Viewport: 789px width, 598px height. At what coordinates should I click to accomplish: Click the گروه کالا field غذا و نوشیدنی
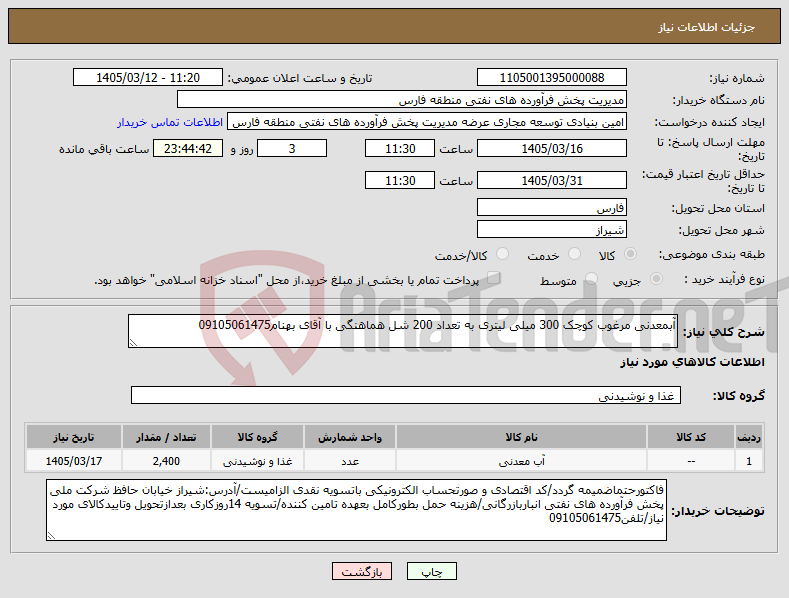pos(406,396)
